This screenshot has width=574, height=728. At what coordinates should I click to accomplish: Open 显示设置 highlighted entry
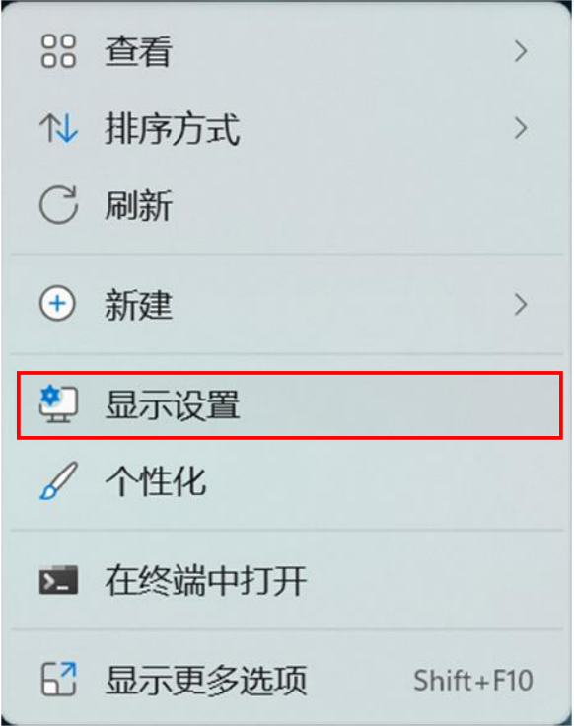[290, 404]
